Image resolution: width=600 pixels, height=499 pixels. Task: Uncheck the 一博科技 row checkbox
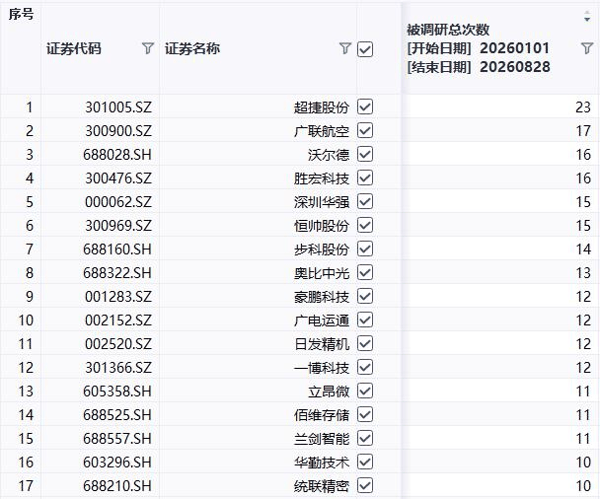365,367
